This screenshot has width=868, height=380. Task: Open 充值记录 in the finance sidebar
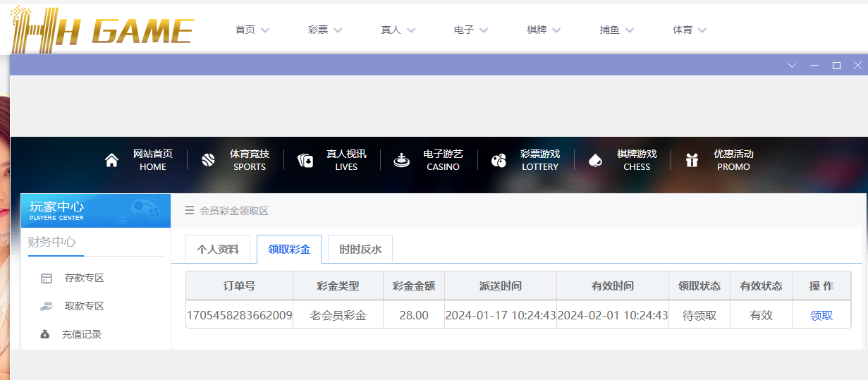(81, 334)
